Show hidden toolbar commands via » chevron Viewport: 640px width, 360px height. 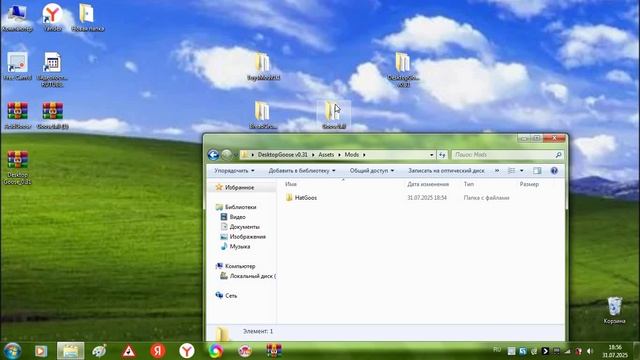click(497, 171)
